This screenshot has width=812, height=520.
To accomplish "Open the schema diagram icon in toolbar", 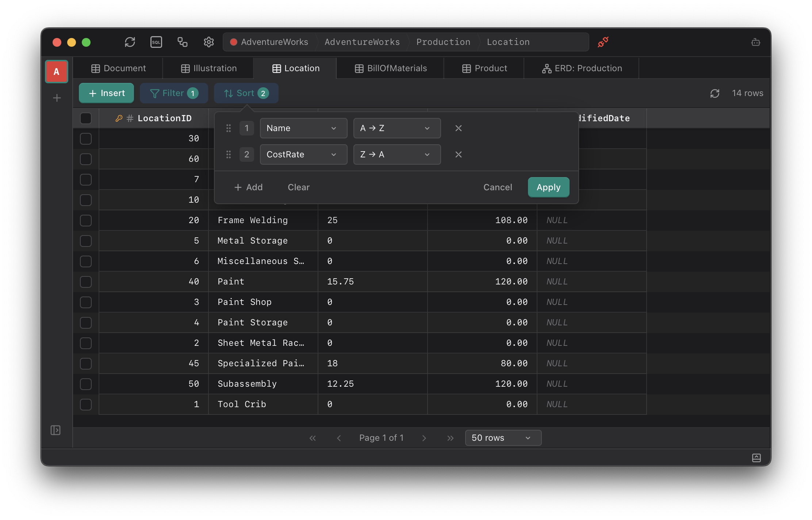I will click(183, 42).
